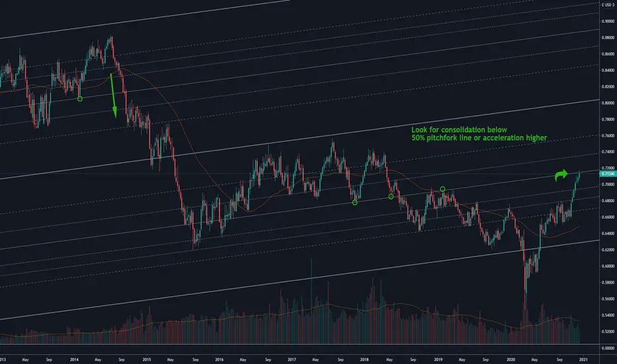Image resolution: width=617 pixels, height=364 pixels.
Task: Click the current price label 0.71340
Action: (x=608, y=173)
